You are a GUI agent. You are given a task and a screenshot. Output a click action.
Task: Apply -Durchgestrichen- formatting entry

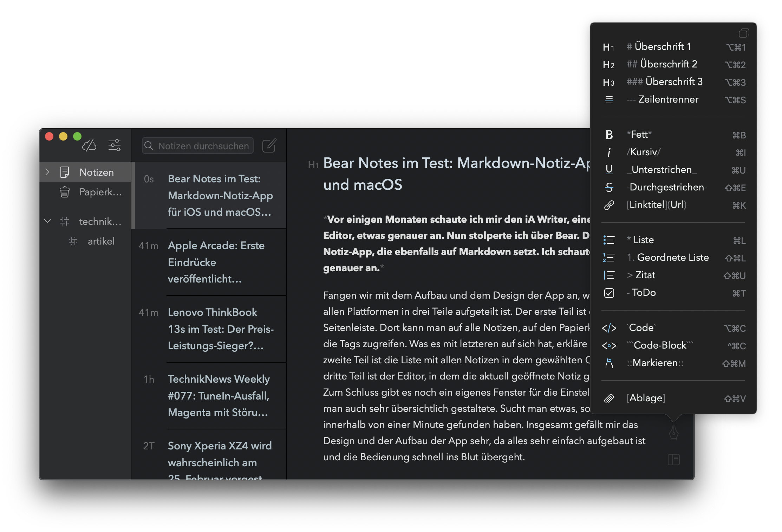[673, 187]
